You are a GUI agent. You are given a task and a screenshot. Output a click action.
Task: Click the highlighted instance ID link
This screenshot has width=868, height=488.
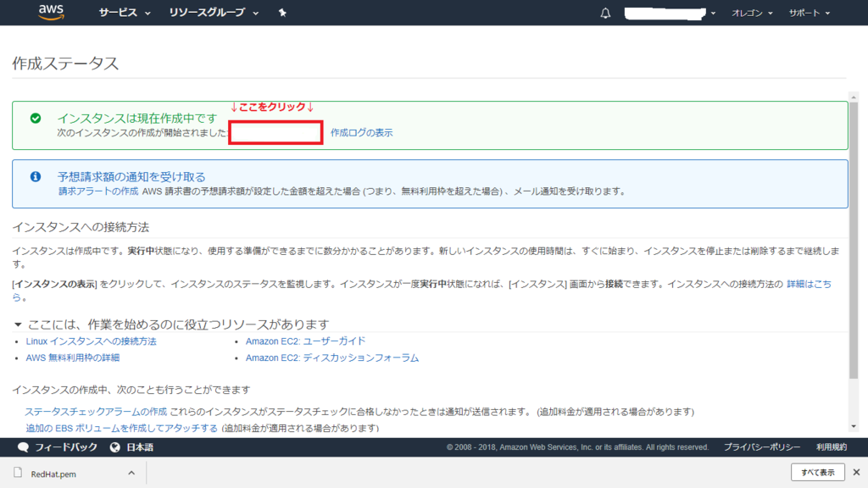click(x=275, y=132)
